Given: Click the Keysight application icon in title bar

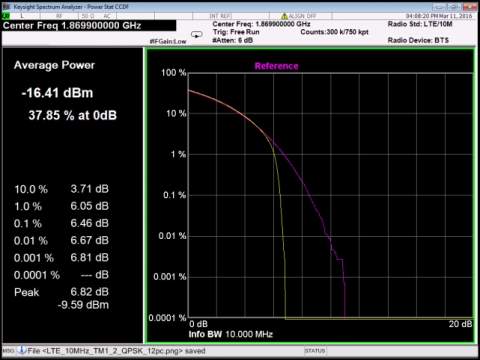Looking at the screenshot, I should point(6,7).
